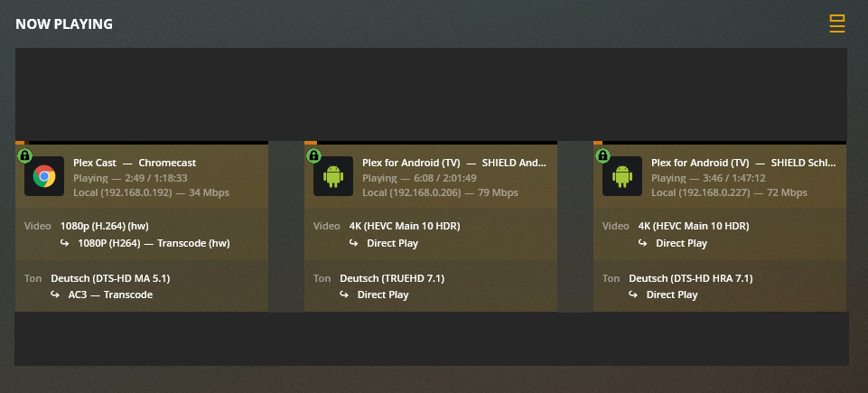Viewport: 868px width, 393px height.
Task: Click the green lock badge on 192.168.0.227 card
Action: click(602, 155)
